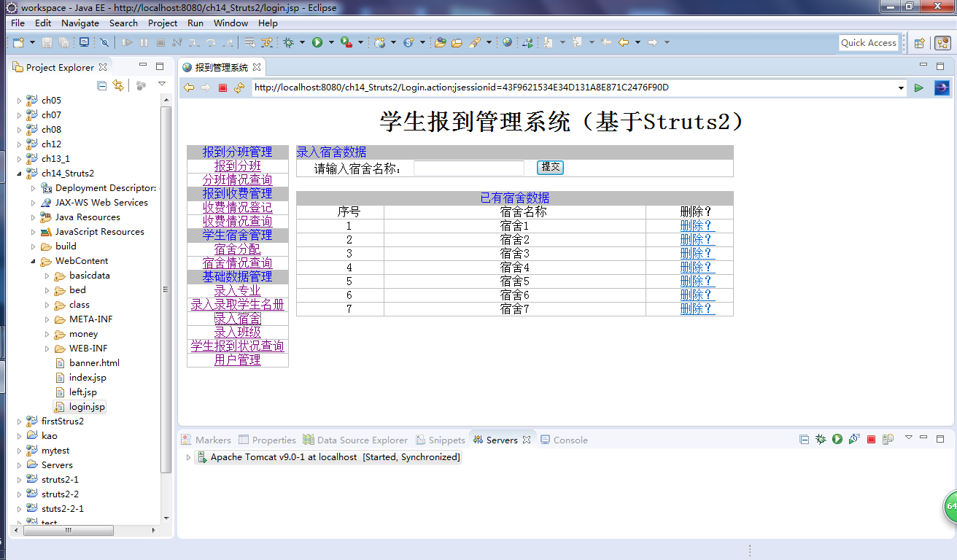Screen dimensions: 957x560
Task: Click the green Go arrow after URL
Action: (x=919, y=87)
